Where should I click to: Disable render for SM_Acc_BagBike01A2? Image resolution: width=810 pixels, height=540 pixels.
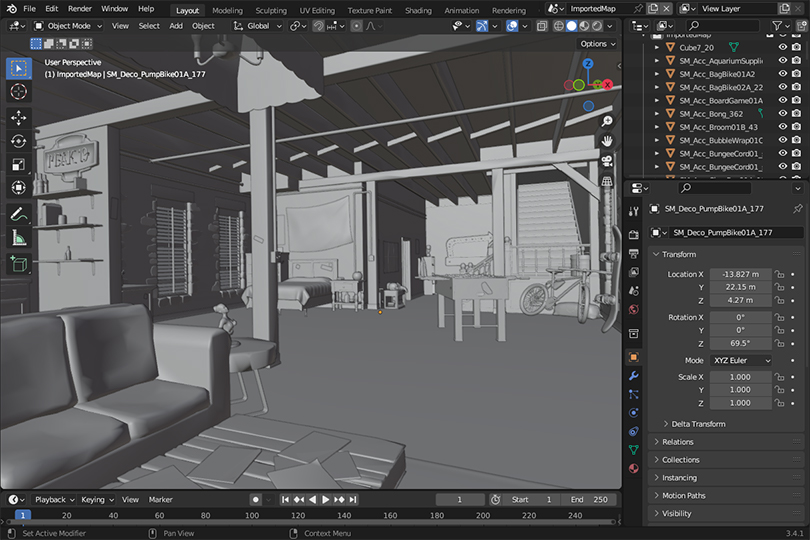coord(797,74)
